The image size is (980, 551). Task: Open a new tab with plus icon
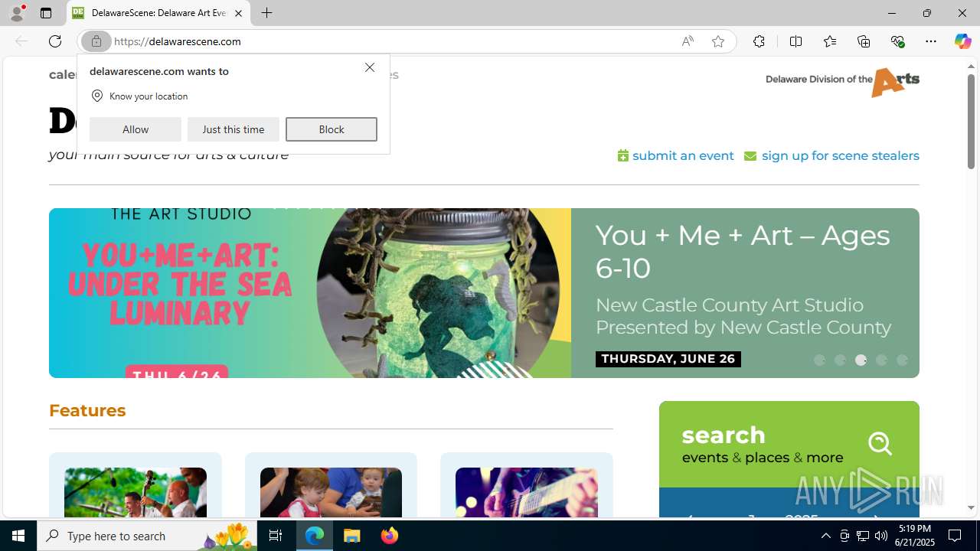(x=266, y=13)
